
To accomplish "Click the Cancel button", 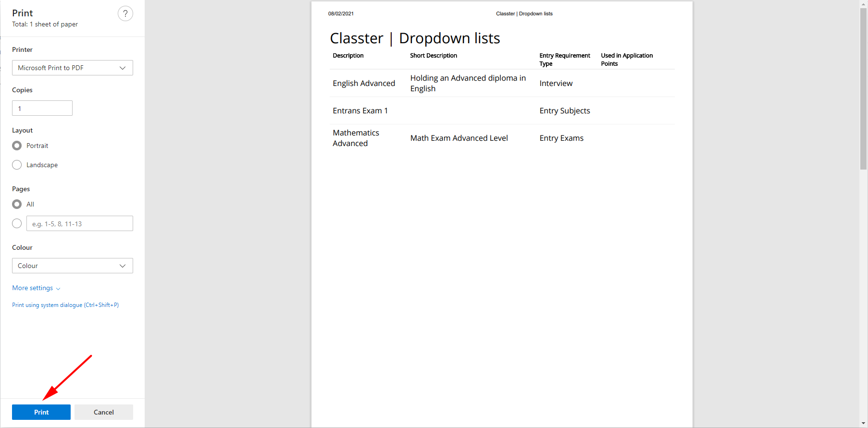I will [x=104, y=412].
